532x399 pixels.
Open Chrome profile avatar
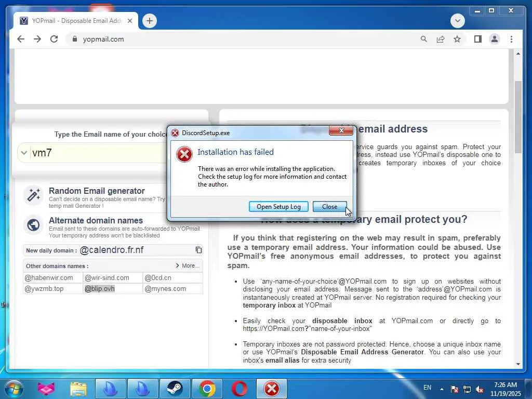point(495,39)
